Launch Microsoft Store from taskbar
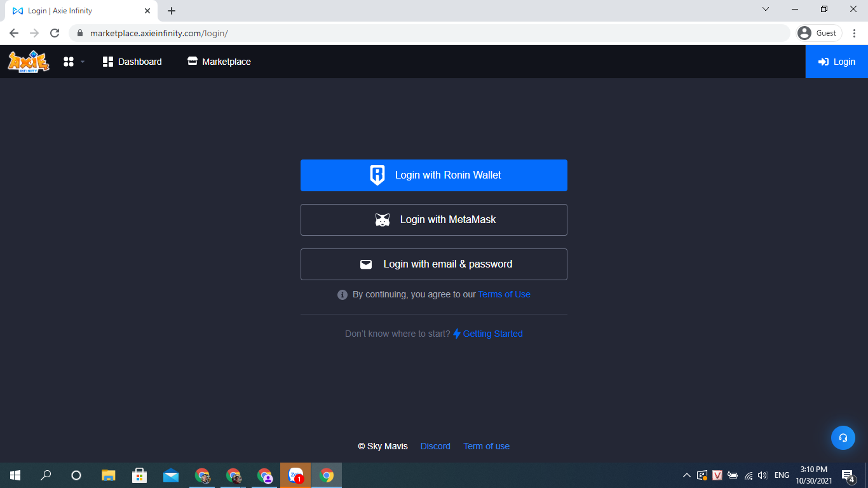Viewport: 868px width, 488px height. click(x=140, y=475)
